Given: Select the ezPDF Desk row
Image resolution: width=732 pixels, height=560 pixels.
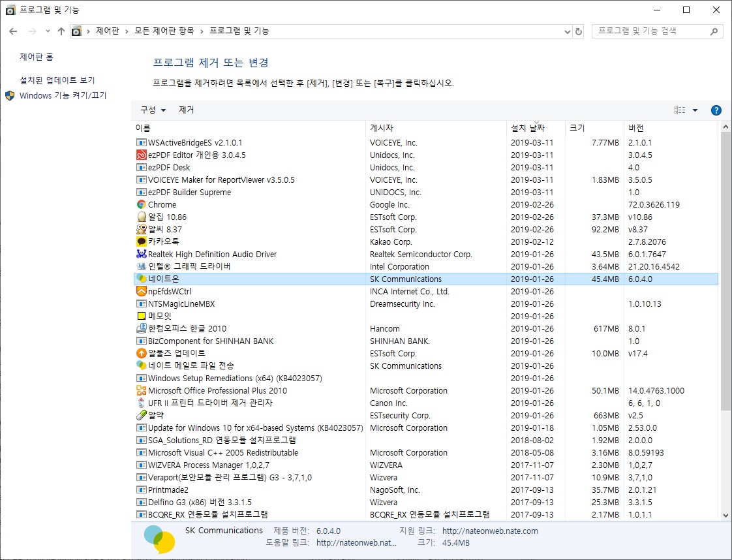Looking at the screenshot, I should tap(426, 167).
